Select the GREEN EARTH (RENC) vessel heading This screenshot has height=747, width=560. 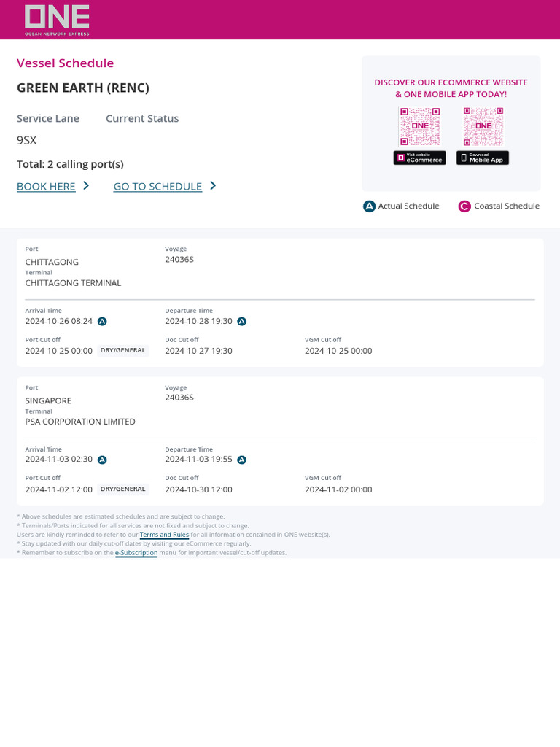pyautogui.click(x=83, y=88)
